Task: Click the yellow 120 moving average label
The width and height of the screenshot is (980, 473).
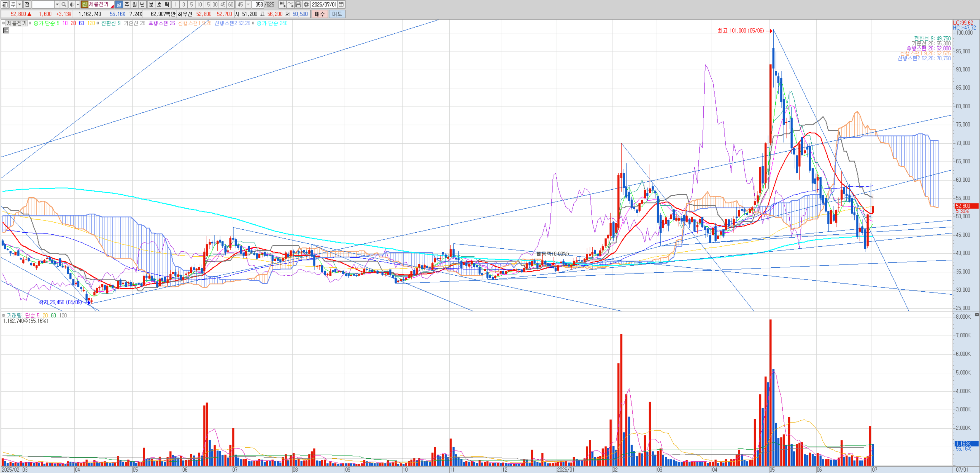Action: (x=91, y=23)
